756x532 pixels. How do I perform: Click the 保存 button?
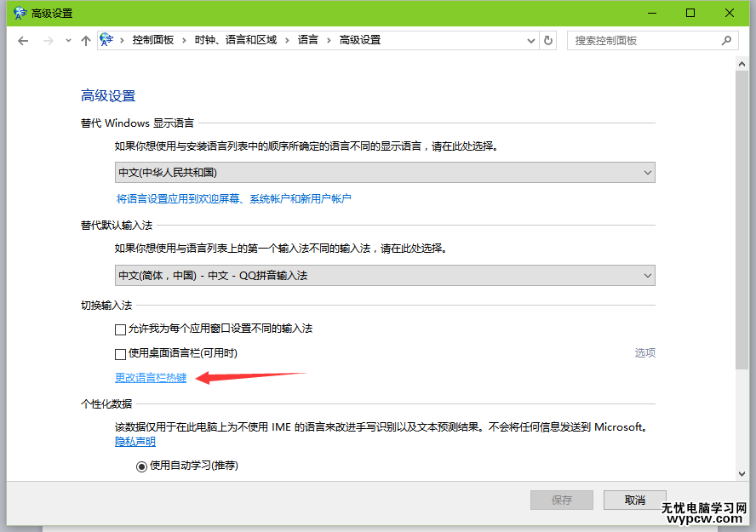562,501
